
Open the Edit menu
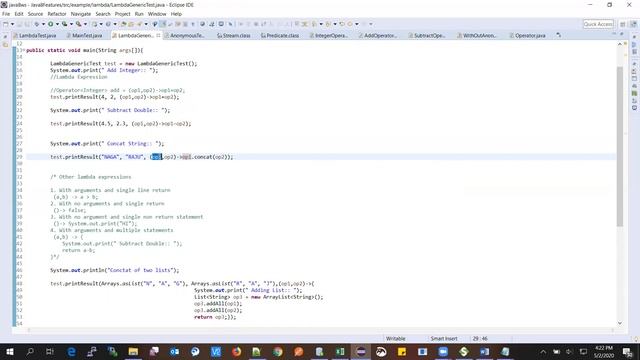19,14
